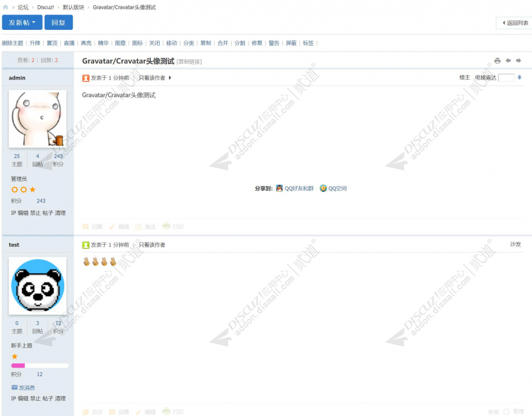
Task: Select 精华 from the moderation toolbar
Action: pos(102,43)
